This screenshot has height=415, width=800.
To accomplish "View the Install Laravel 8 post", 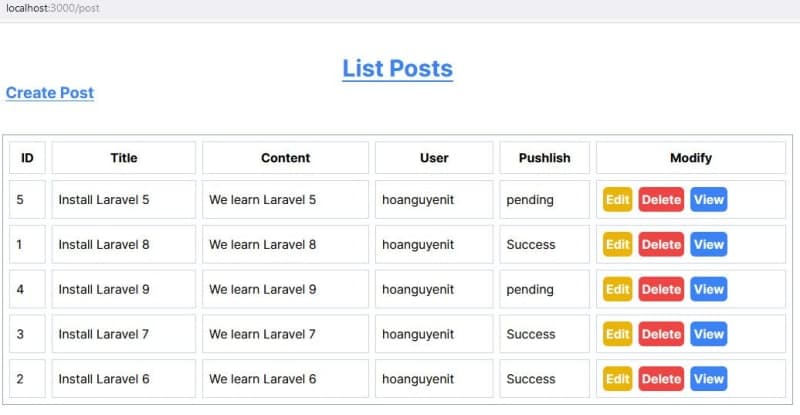I will coord(709,245).
